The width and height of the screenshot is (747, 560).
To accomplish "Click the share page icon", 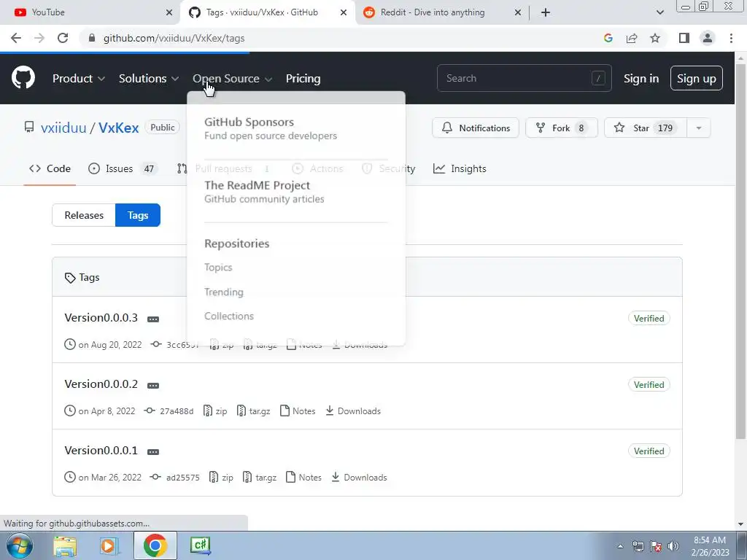I will [632, 38].
